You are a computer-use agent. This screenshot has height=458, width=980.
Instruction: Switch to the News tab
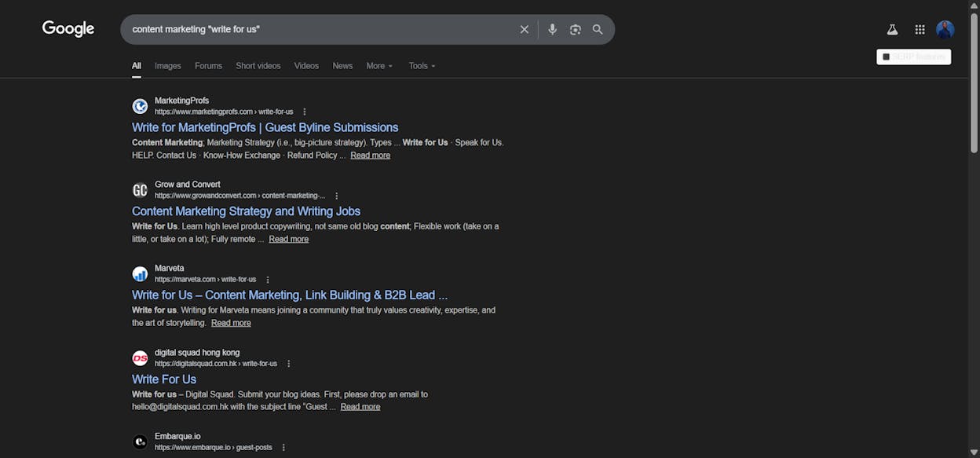pyautogui.click(x=342, y=66)
